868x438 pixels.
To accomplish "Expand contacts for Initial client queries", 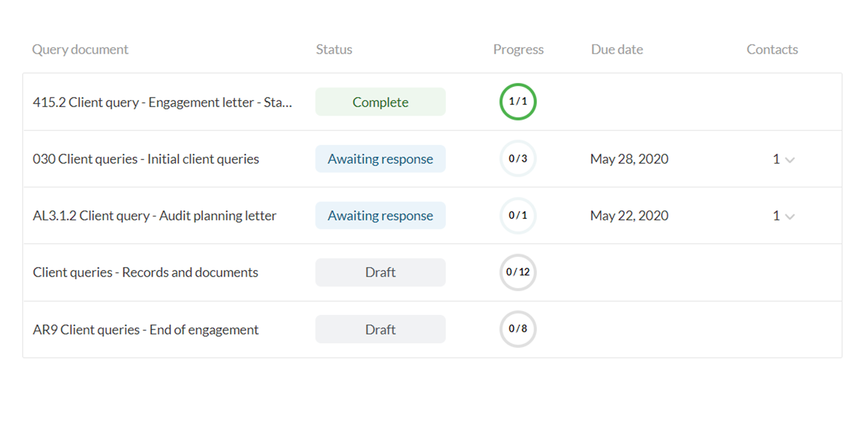I will point(789,160).
